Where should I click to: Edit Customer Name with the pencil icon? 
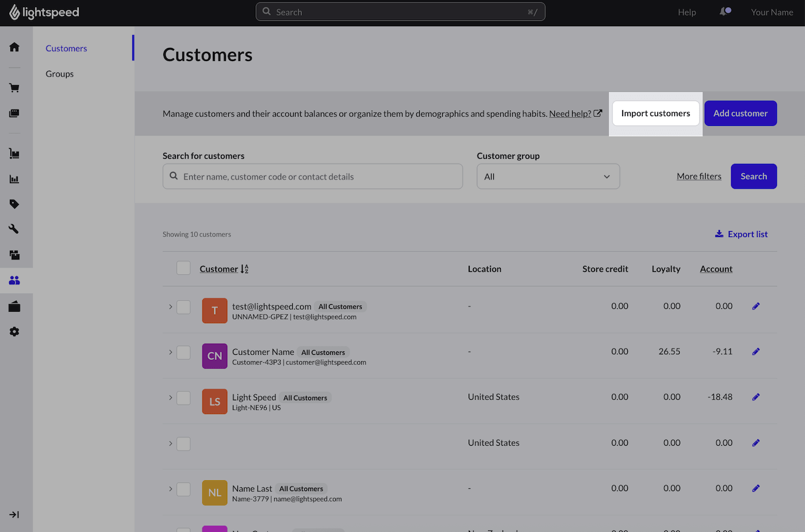click(756, 351)
